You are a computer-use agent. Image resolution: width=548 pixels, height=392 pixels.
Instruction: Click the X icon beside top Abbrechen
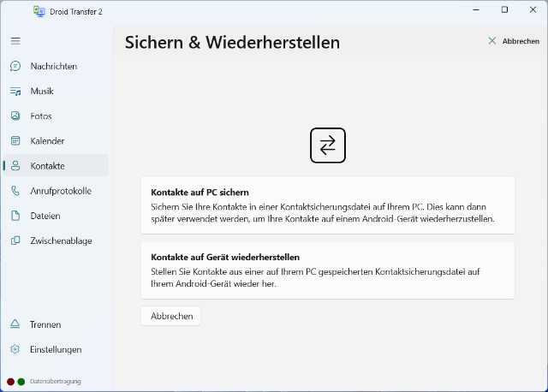(x=492, y=41)
